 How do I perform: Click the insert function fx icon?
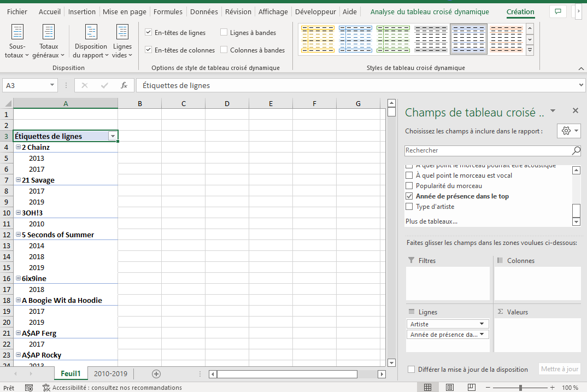point(124,85)
